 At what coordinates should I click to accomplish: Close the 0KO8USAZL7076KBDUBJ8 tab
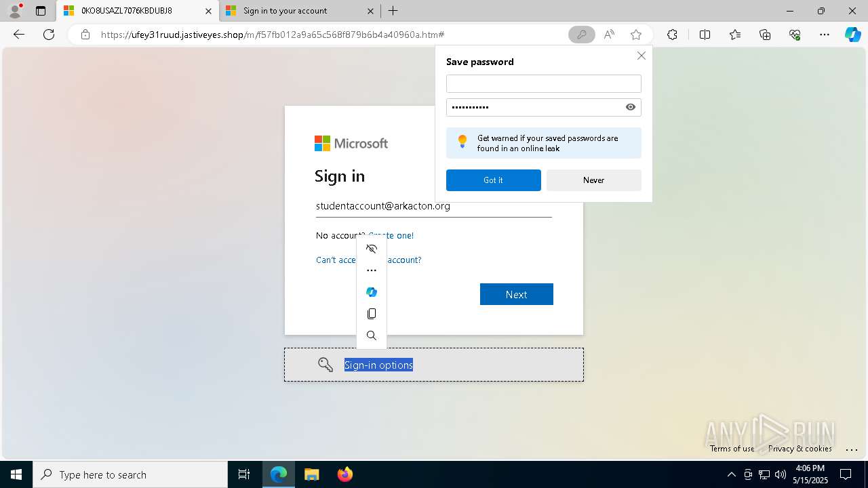click(208, 11)
